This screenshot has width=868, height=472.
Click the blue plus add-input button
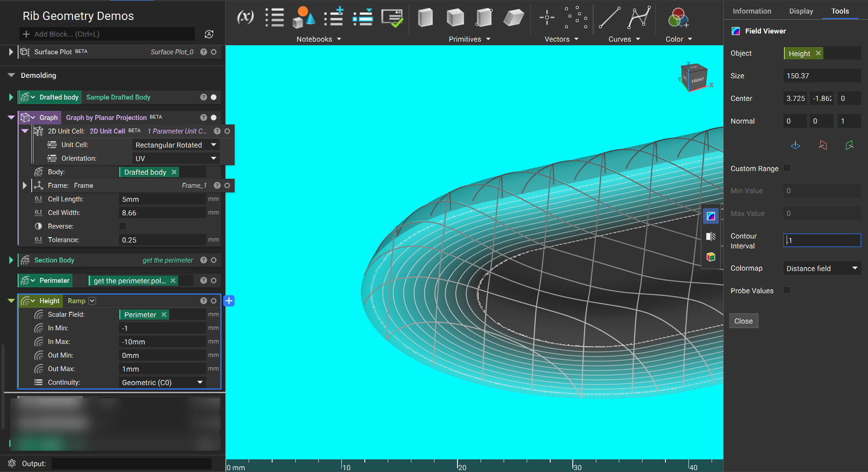coord(229,301)
